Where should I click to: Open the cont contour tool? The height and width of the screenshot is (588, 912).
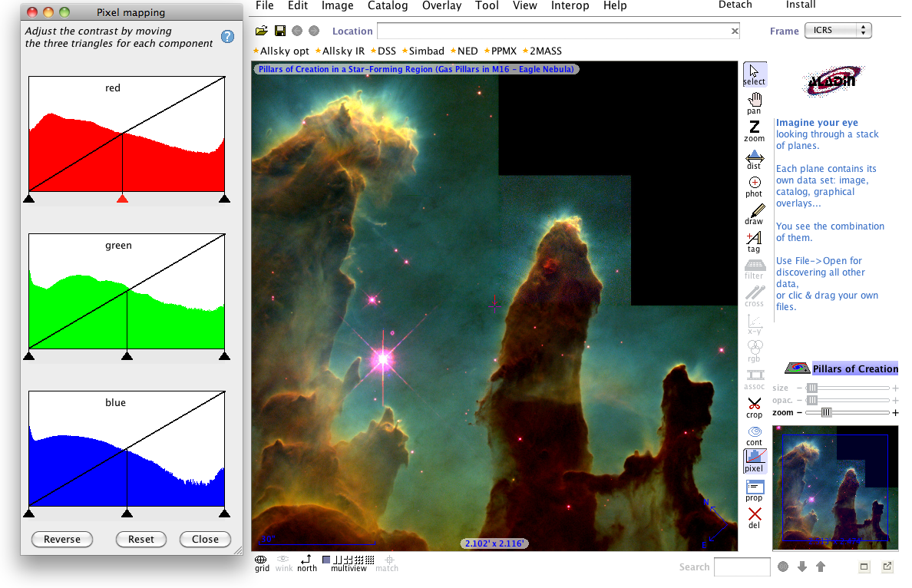click(755, 435)
